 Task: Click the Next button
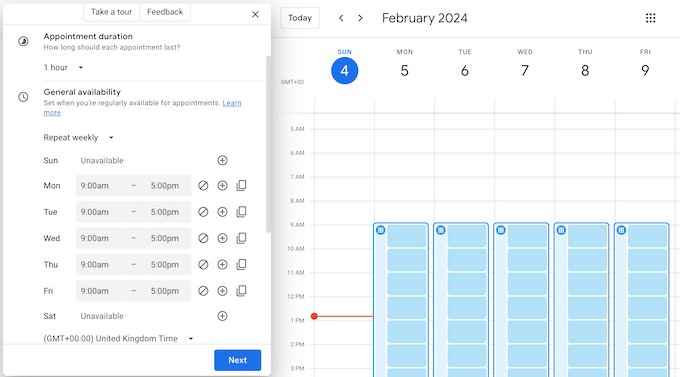point(237,360)
